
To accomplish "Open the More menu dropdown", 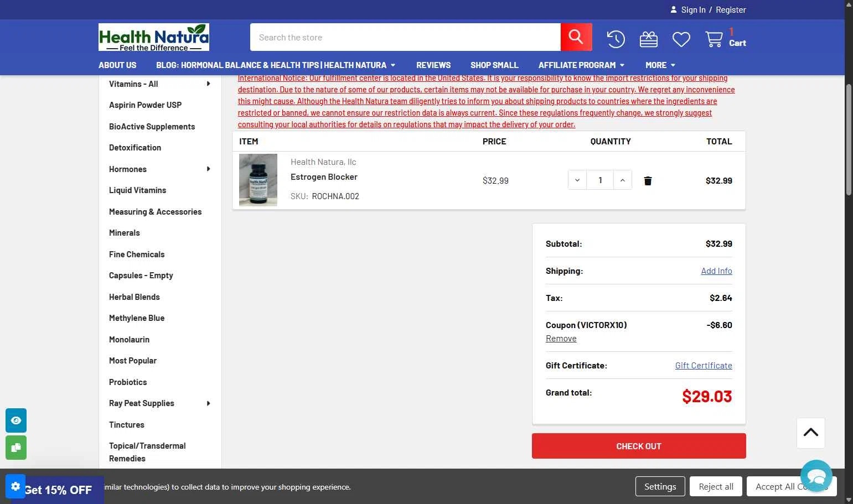I will pyautogui.click(x=660, y=65).
